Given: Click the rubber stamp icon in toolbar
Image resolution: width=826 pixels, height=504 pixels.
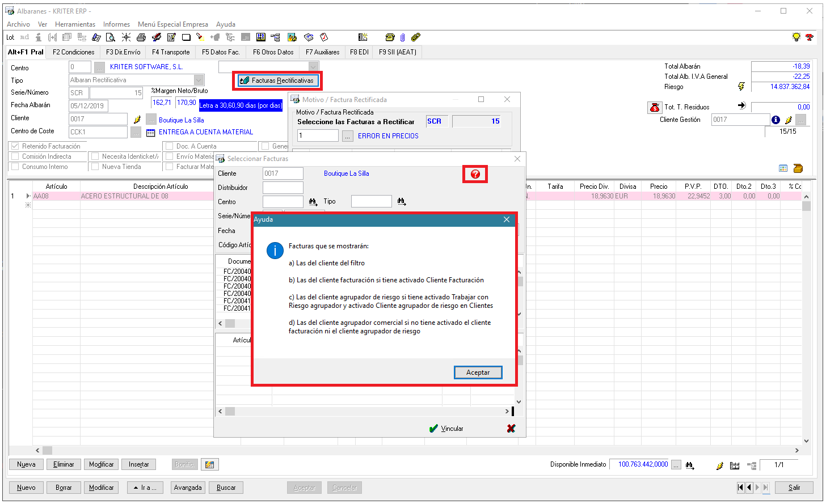Looking at the screenshot, I should 156,37.
